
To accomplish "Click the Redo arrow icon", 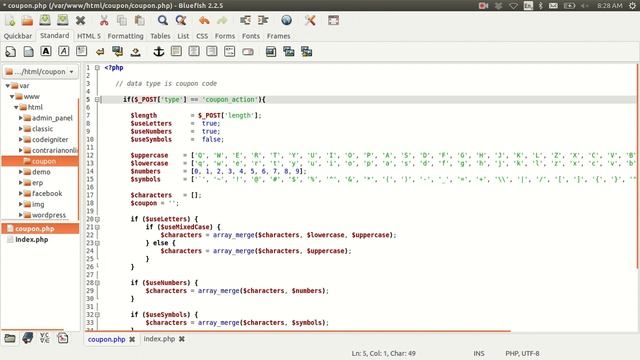I will [x=222, y=20].
